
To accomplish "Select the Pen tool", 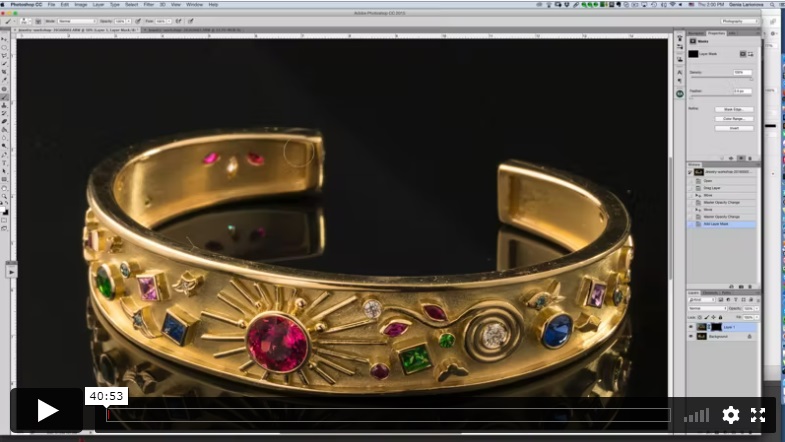I will click(x=5, y=154).
